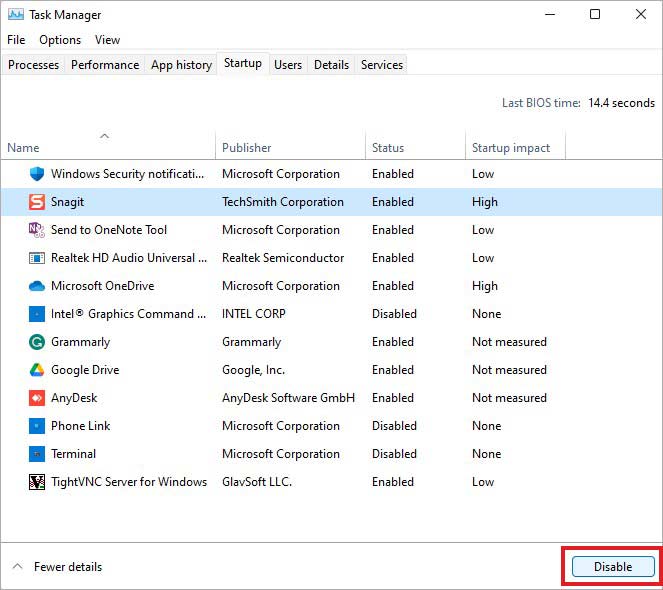
Task: Click the AnyDesk red icon
Action: coord(37,398)
